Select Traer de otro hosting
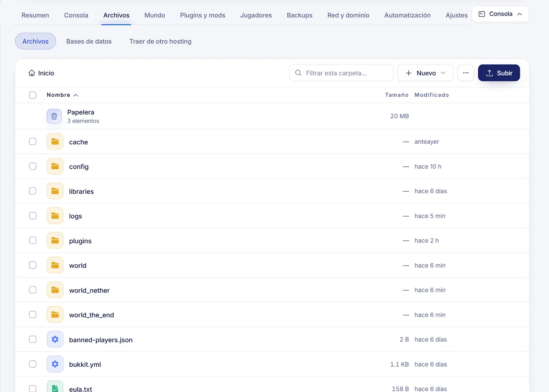This screenshot has width=549, height=392. [x=160, y=41]
